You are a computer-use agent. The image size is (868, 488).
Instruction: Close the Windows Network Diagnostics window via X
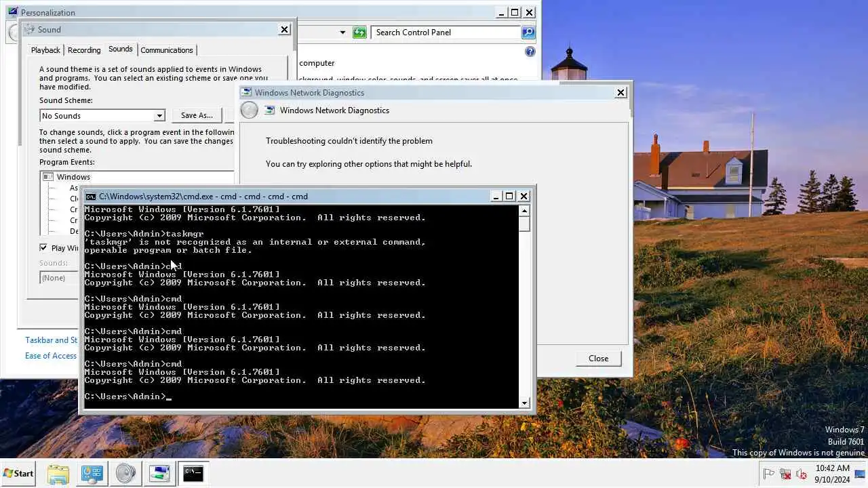point(620,93)
